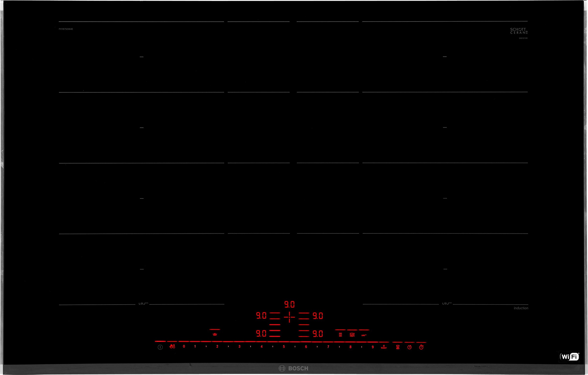Tap the clock cooking timer icon

click(409, 347)
